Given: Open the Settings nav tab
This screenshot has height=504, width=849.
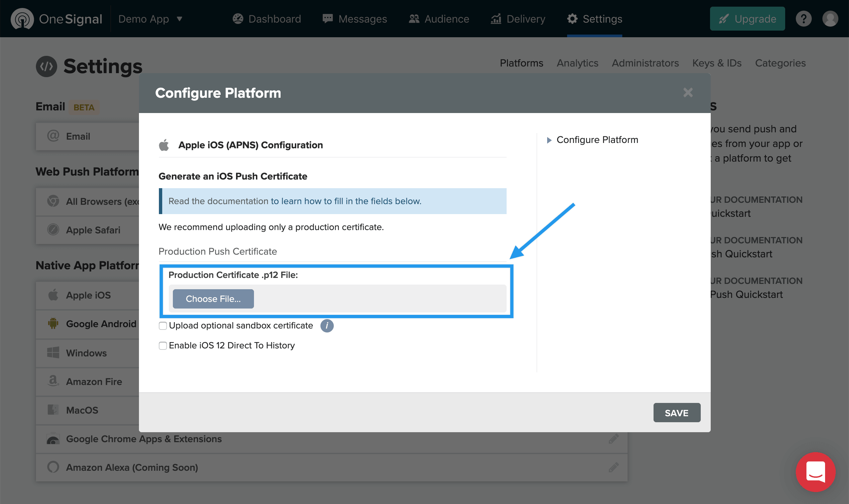Looking at the screenshot, I should click(594, 19).
